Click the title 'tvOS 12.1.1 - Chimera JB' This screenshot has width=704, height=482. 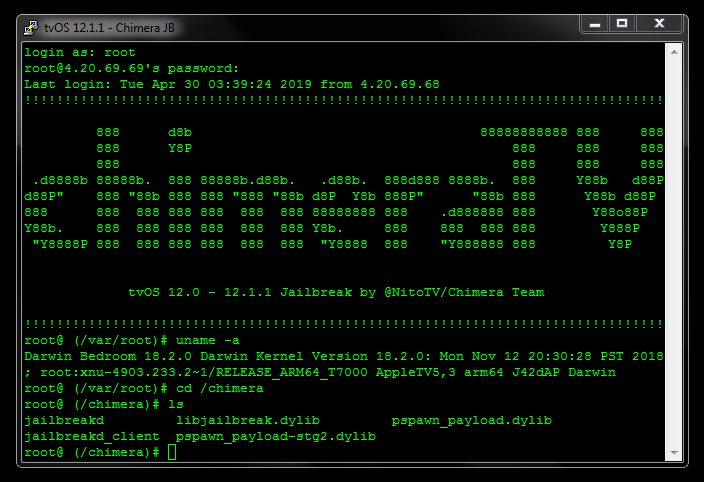[109, 28]
